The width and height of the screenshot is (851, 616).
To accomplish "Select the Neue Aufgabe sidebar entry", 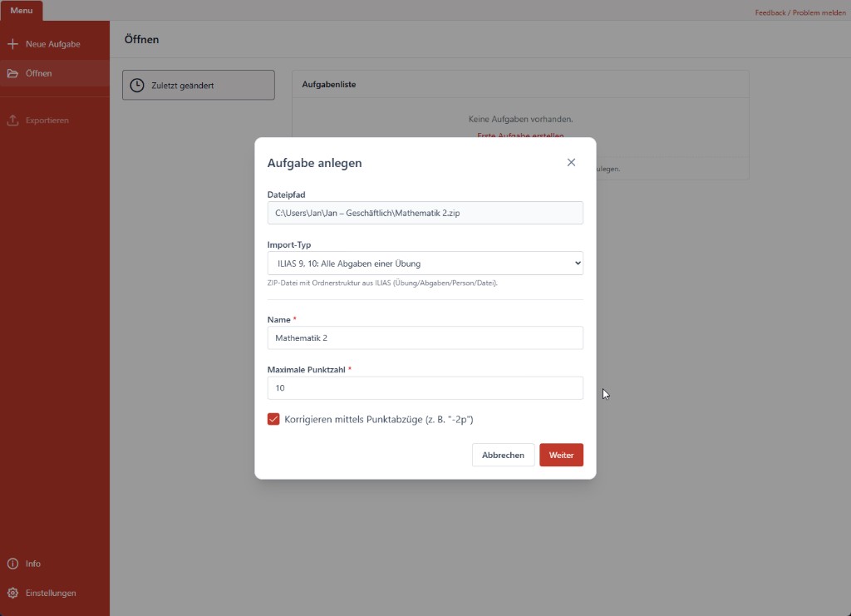I will [55, 44].
